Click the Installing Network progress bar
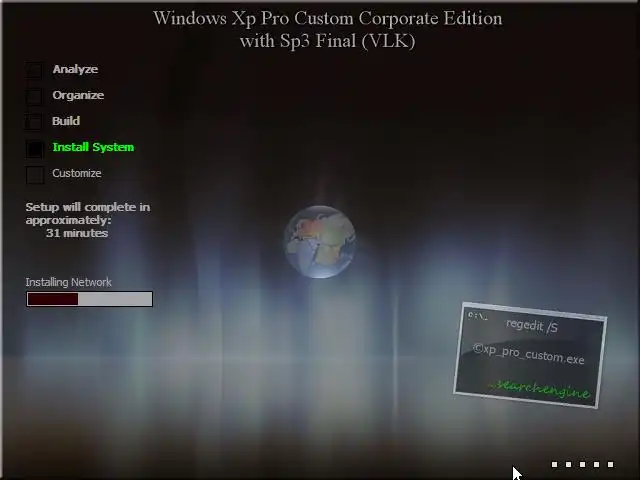Image resolution: width=640 pixels, height=480 pixels. pos(89,299)
